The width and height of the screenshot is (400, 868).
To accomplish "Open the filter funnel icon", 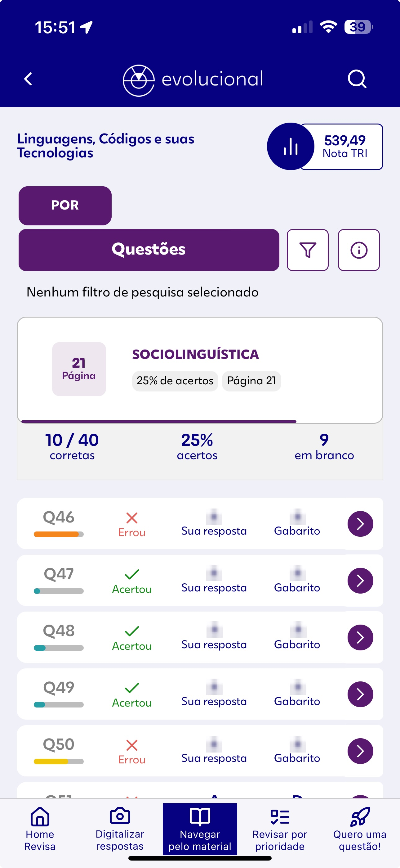I will 307,250.
